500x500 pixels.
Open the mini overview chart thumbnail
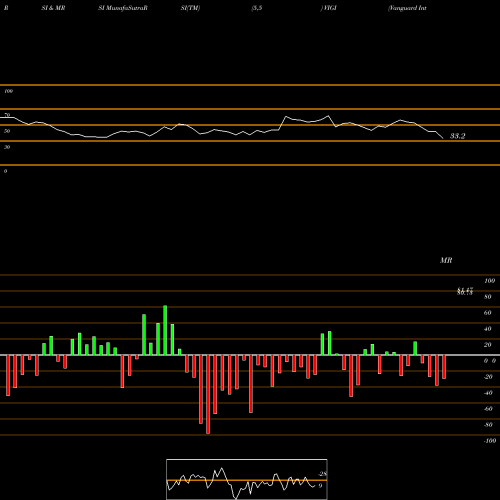click(x=247, y=479)
